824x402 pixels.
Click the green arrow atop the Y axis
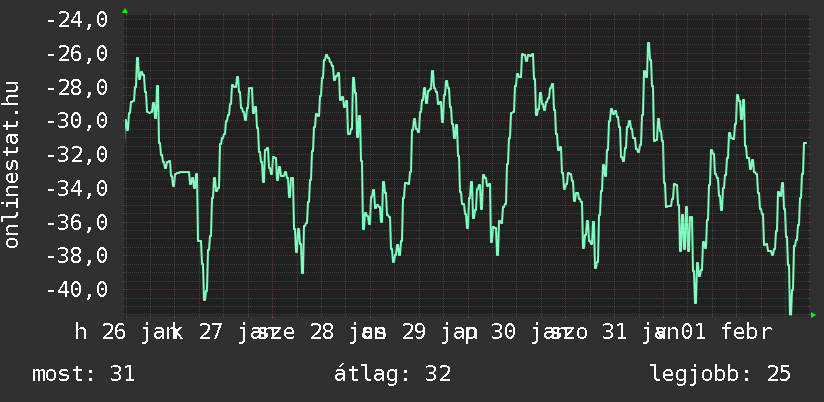pyautogui.click(x=125, y=10)
